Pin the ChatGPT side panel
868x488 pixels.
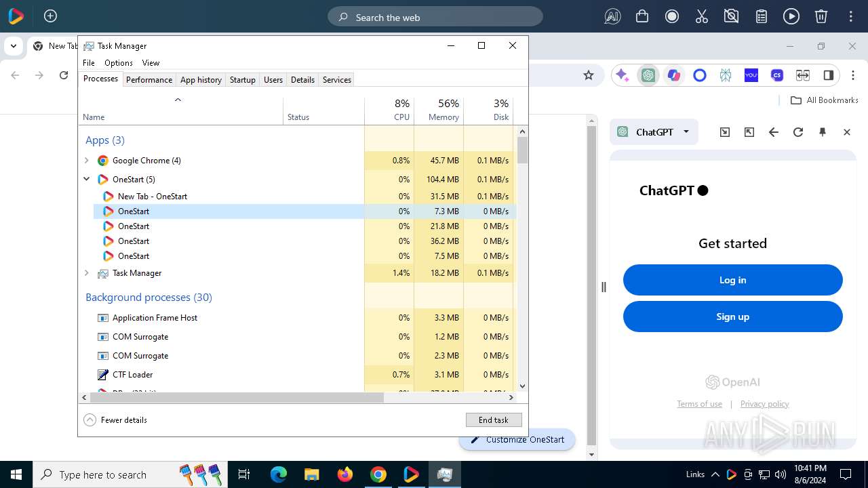[823, 132]
